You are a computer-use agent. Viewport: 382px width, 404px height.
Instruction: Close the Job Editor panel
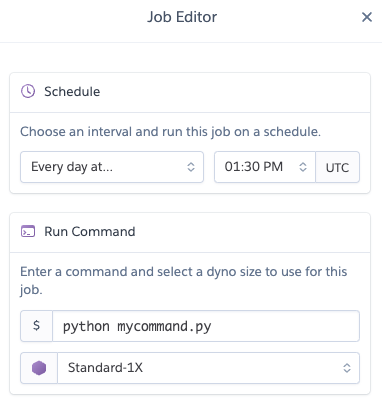[x=367, y=17]
